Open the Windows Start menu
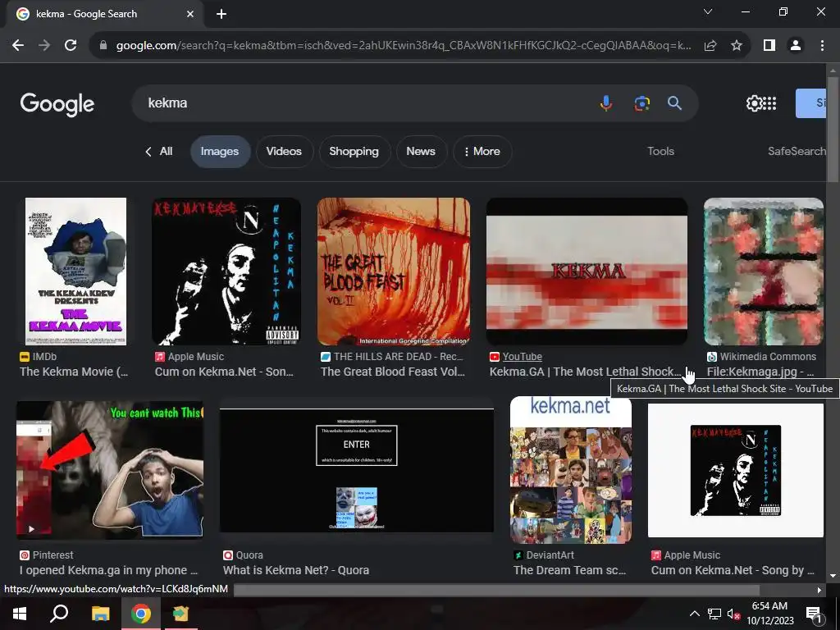Image resolution: width=840 pixels, height=630 pixels. 20,614
